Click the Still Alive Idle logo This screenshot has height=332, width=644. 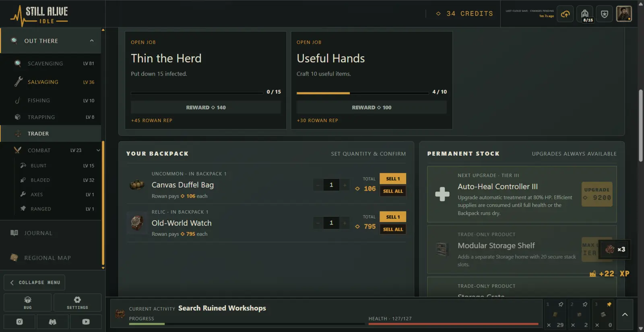coord(39,16)
